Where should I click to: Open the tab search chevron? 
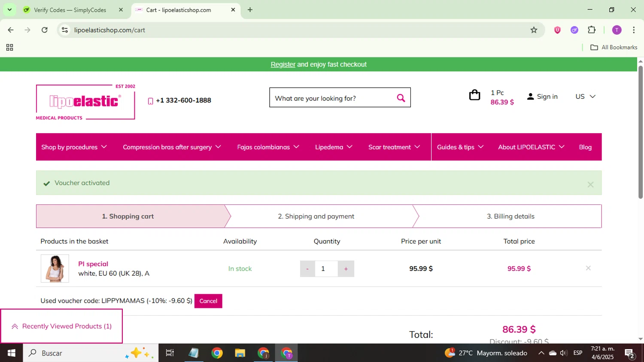(9, 9)
